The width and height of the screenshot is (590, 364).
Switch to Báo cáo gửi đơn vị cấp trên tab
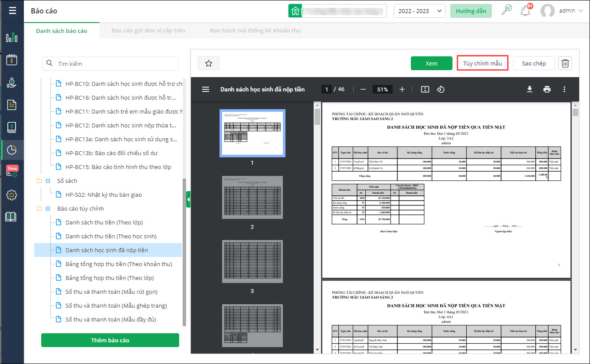148,31
